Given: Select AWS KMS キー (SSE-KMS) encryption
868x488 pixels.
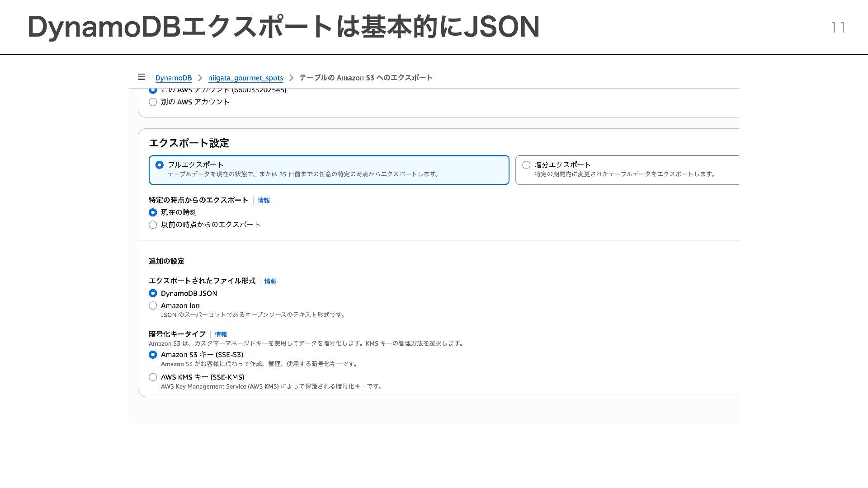Looking at the screenshot, I should tap(153, 377).
